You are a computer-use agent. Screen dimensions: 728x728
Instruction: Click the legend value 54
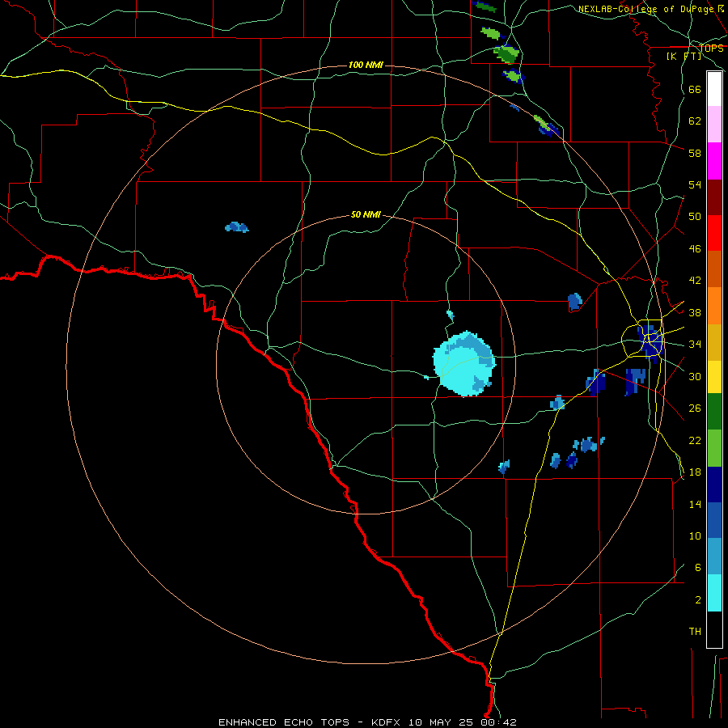coord(695,184)
